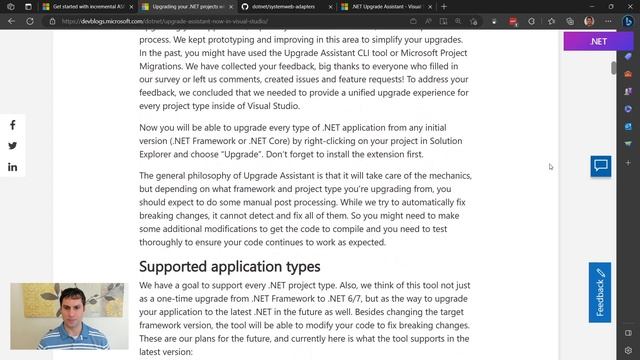Open the Settings and more ellipsis menu
The image size is (640, 360).
[x=608, y=21]
